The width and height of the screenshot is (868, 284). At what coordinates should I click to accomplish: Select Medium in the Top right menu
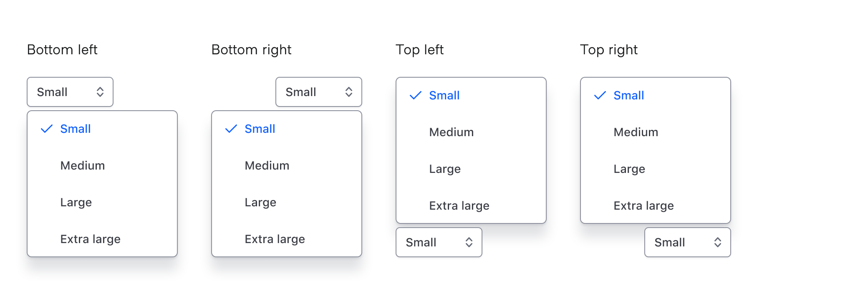click(636, 132)
